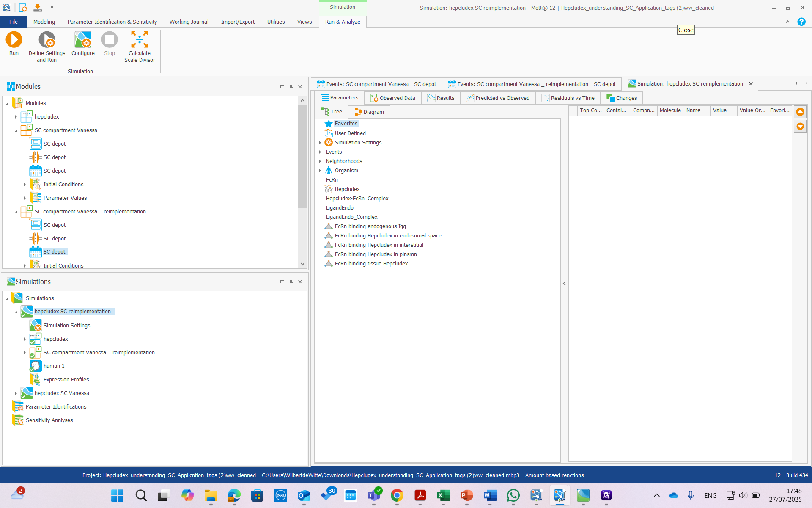Collapse the ribbon with the caret arrow

click(787, 22)
